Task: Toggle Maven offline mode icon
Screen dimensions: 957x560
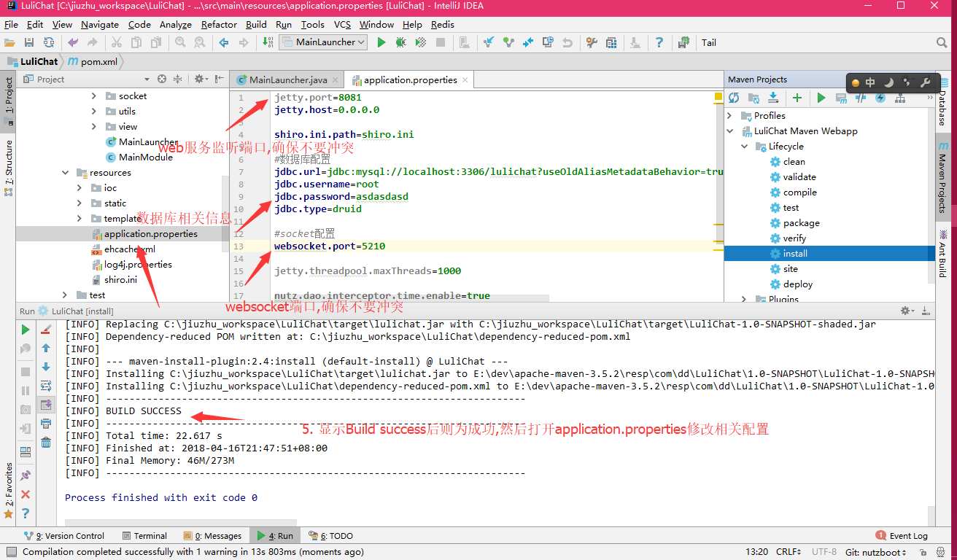Action: coord(861,98)
